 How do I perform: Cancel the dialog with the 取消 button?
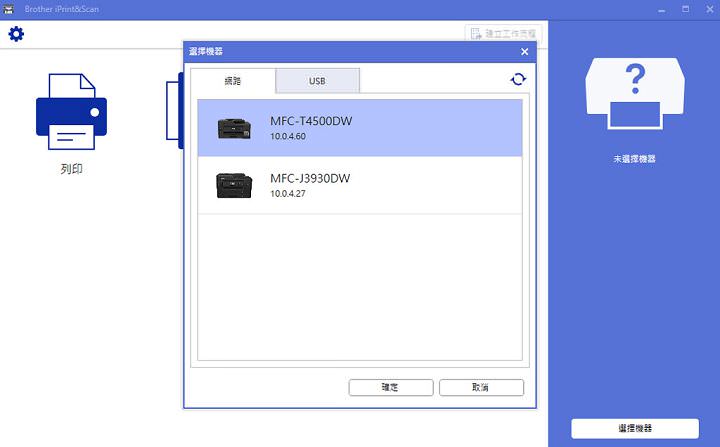pyautogui.click(x=481, y=387)
